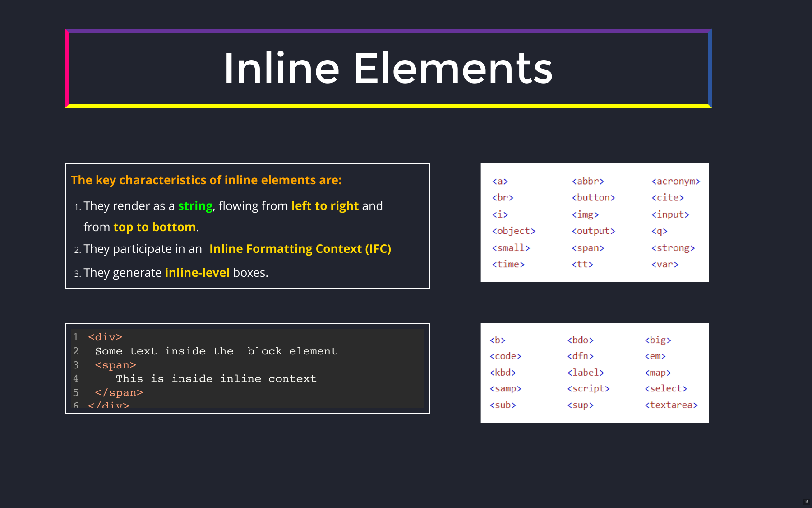The height and width of the screenshot is (508, 812).
Task: Click the <var> tag
Action: click(x=665, y=264)
